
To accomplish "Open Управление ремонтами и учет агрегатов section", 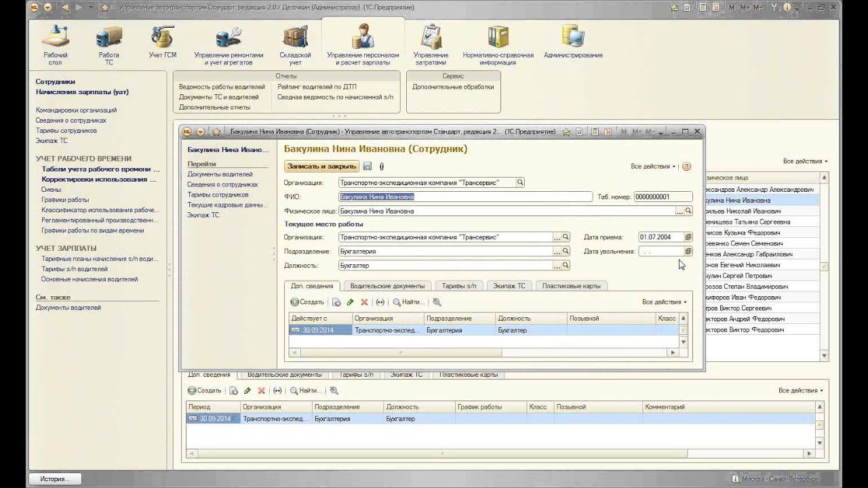I will coord(229,45).
